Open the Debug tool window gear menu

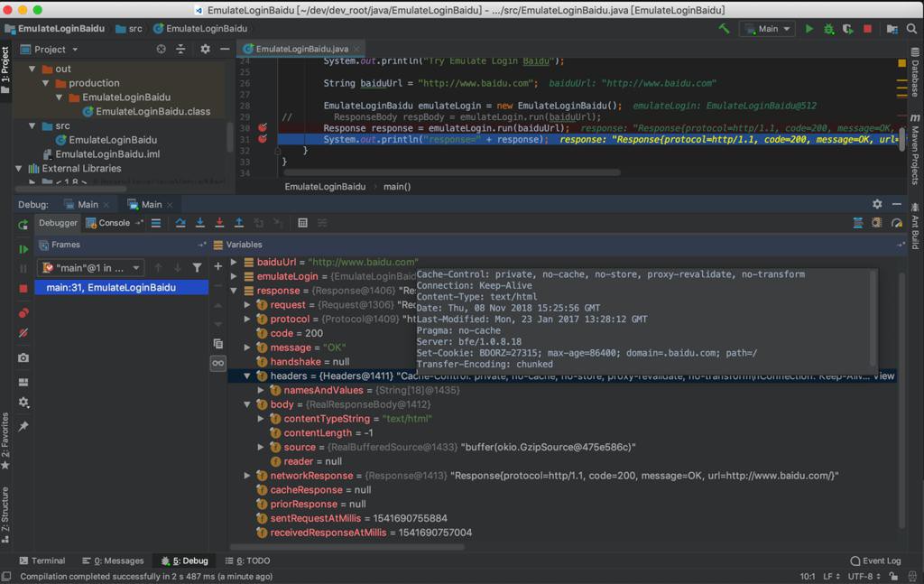877,204
